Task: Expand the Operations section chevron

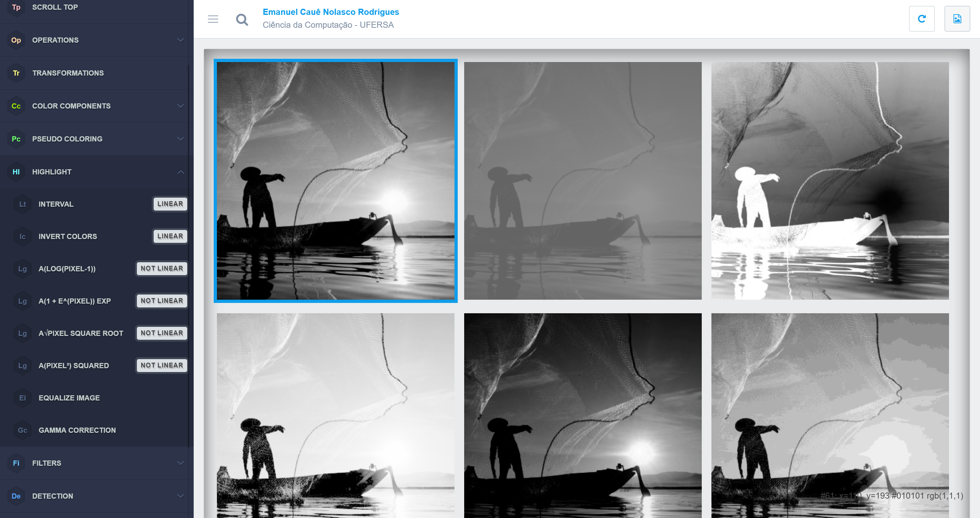Action: pos(181,40)
